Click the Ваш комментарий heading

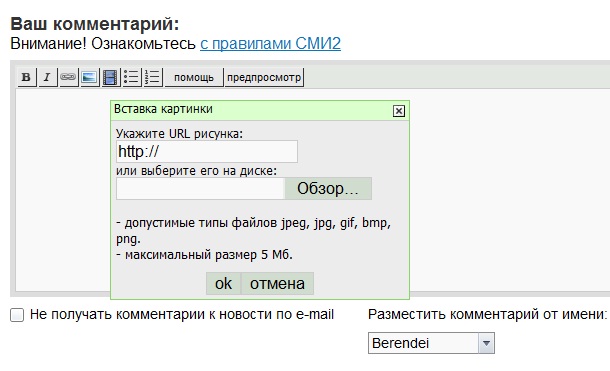[95, 24]
